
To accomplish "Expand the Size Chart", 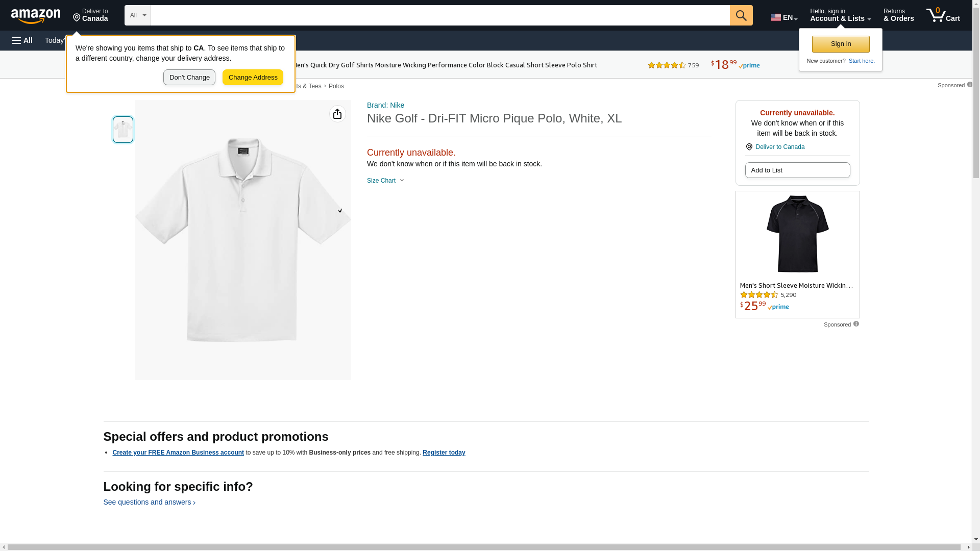I will pos(385,181).
